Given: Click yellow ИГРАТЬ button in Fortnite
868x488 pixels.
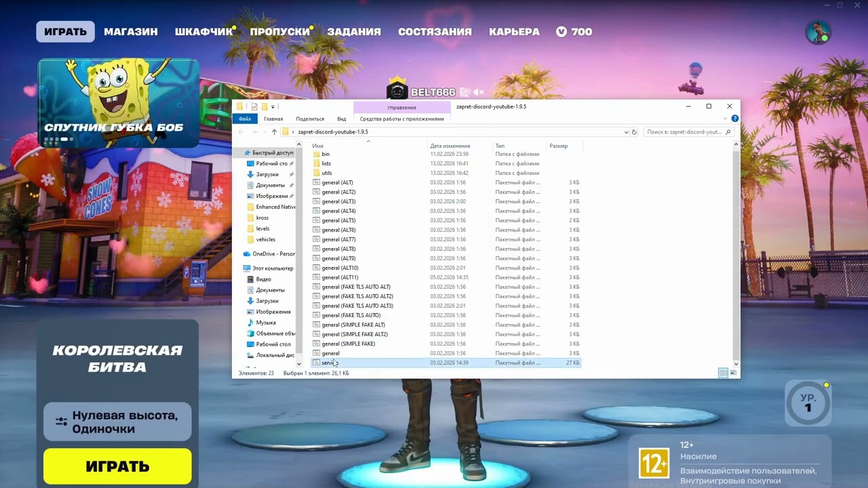Looking at the screenshot, I should click(117, 466).
